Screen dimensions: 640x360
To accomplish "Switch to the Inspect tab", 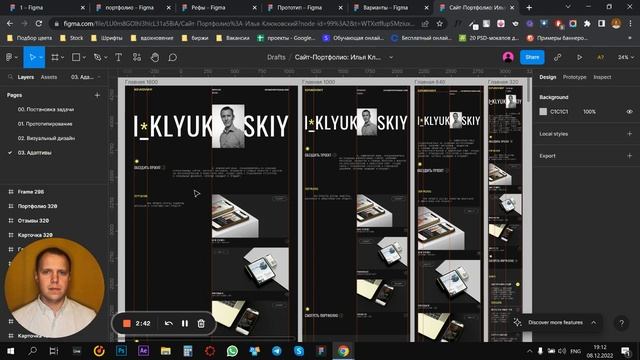I will point(602,77).
